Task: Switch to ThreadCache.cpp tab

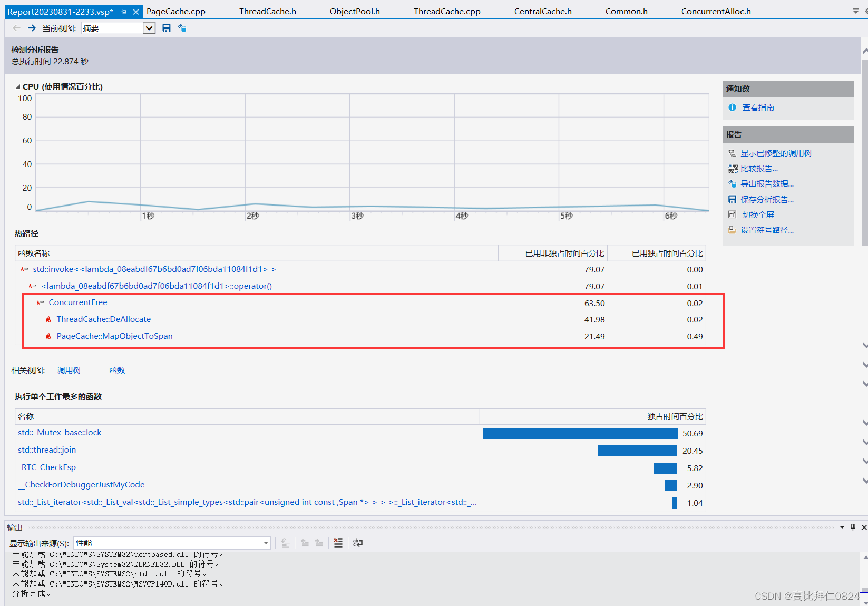Action: [x=447, y=11]
